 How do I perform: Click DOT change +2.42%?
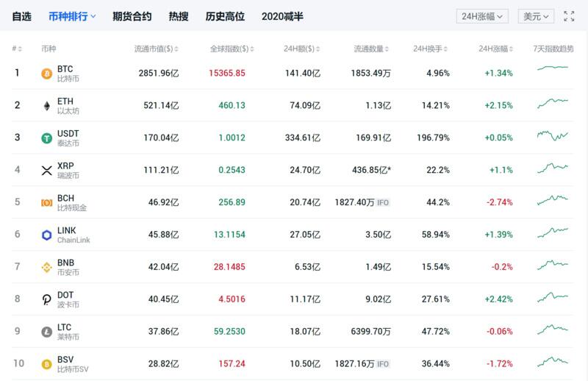pos(498,299)
